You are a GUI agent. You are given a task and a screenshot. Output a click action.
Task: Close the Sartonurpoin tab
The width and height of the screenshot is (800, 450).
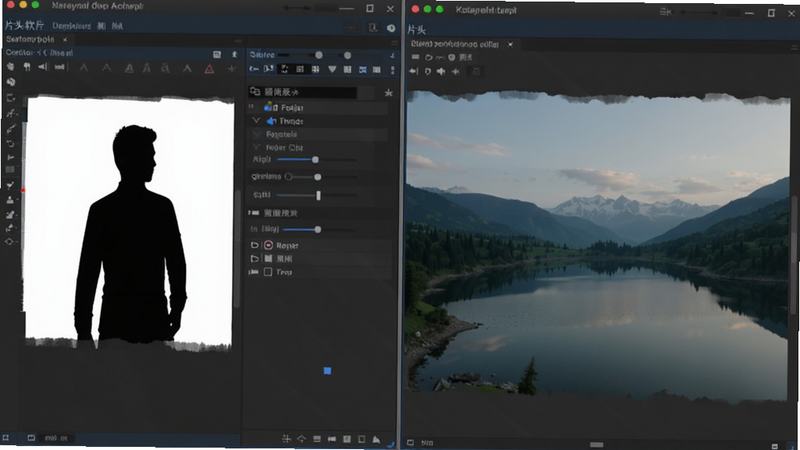tap(65, 39)
